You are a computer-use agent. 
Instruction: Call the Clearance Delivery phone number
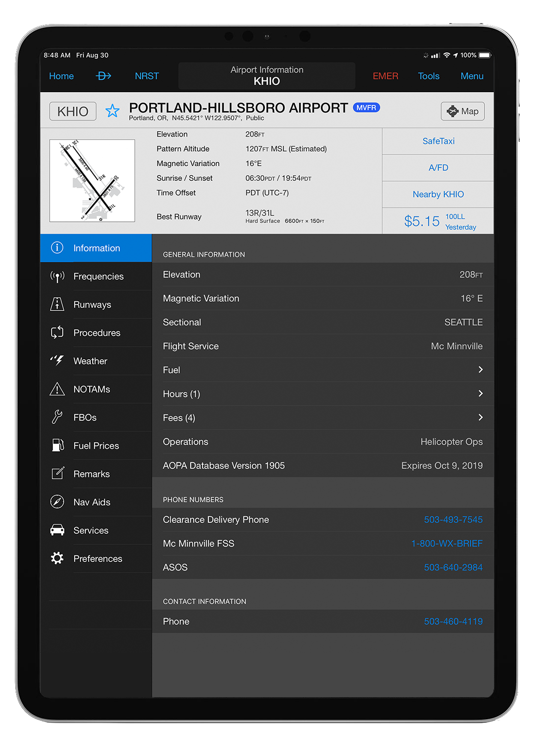[x=453, y=520]
